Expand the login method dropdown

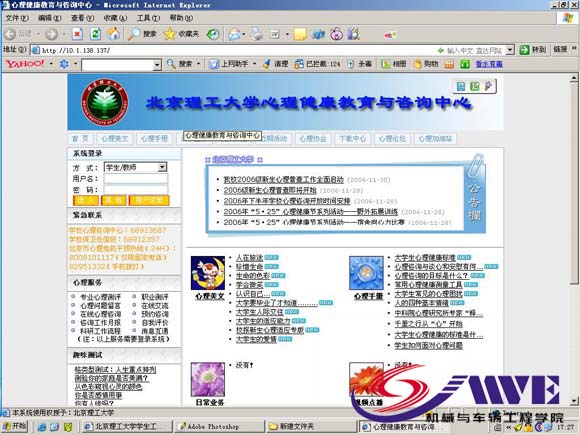tap(162, 168)
